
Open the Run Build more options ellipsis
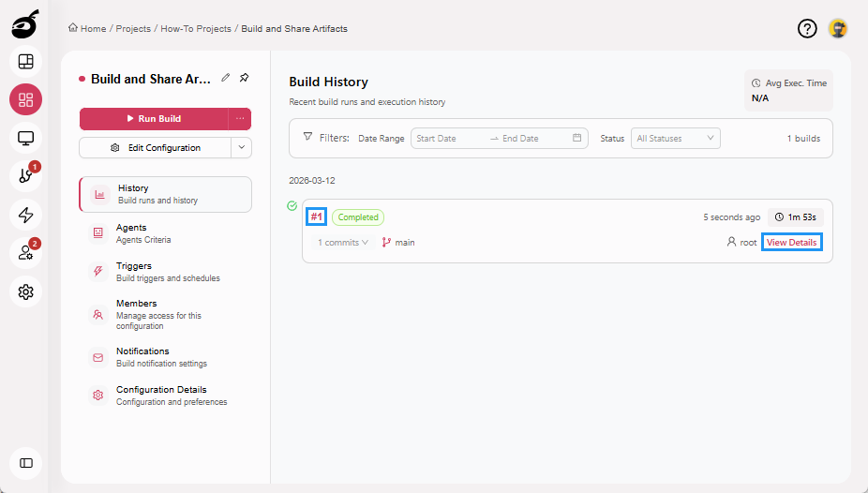240,118
